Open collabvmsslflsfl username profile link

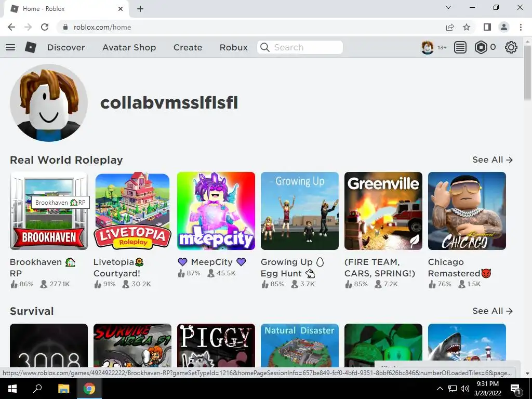click(169, 103)
